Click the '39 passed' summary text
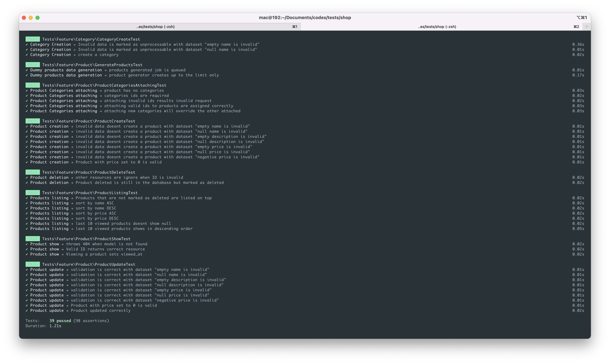 click(x=60, y=321)
